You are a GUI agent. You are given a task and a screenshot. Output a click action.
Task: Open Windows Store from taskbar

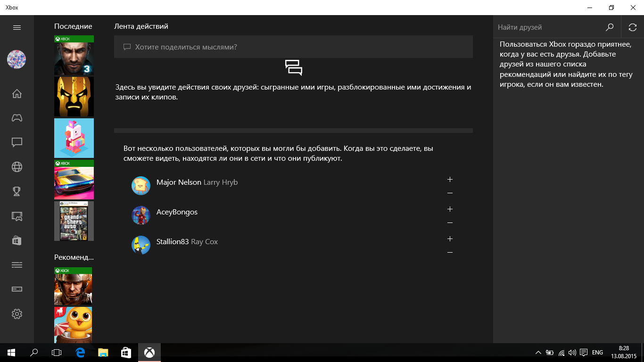(x=126, y=353)
